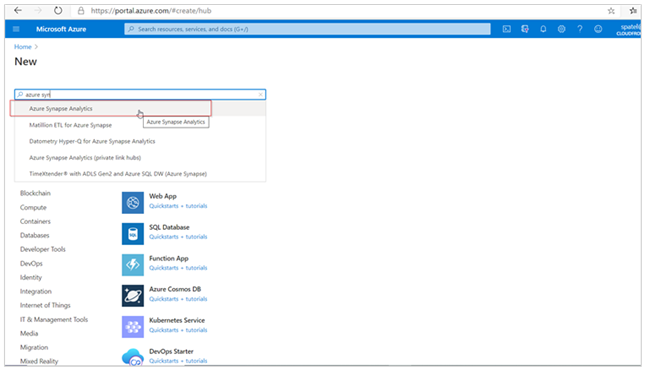
Task: Open the help question mark icon
Action: point(580,29)
